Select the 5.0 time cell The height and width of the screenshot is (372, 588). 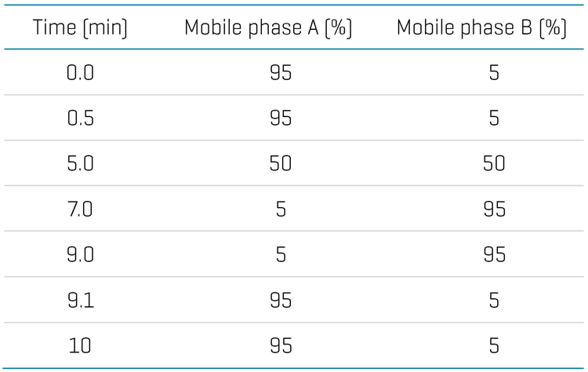[x=80, y=164]
